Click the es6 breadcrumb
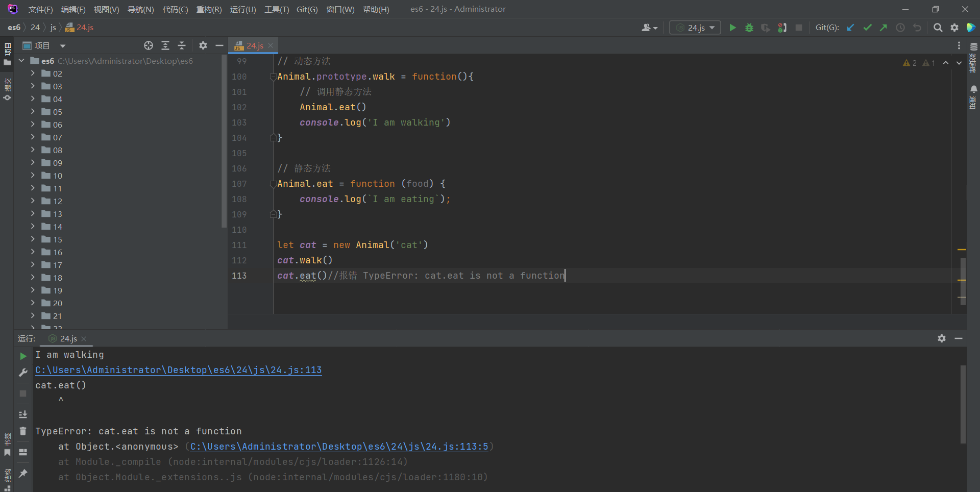Screen dimensions: 980x492 (14, 28)
